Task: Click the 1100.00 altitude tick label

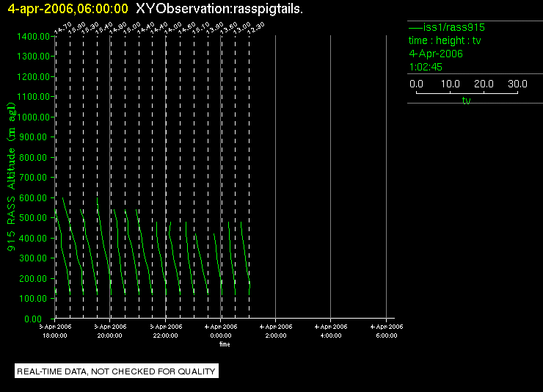Action: click(x=33, y=97)
